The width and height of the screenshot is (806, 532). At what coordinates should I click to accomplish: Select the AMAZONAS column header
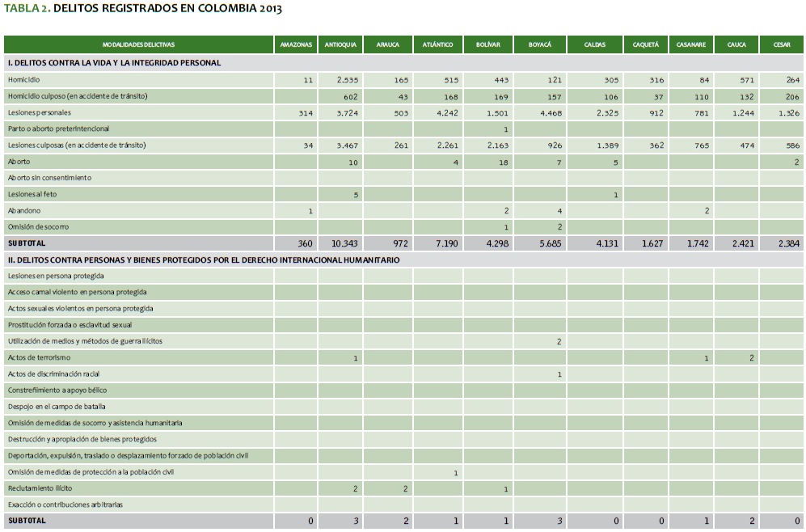click(296, 44)
